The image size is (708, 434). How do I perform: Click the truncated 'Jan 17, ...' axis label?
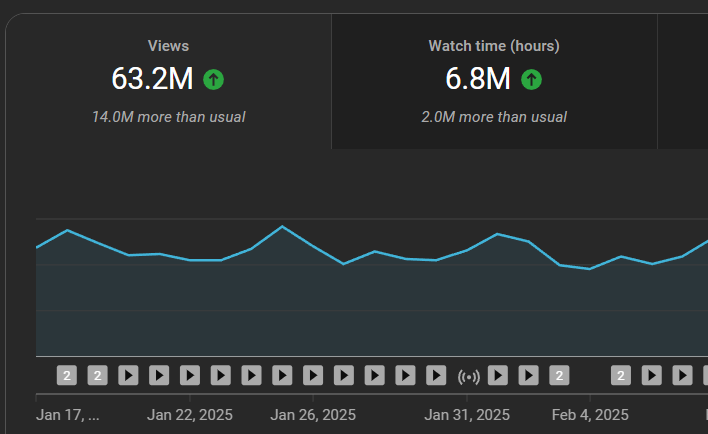click(x=68, y=415)
